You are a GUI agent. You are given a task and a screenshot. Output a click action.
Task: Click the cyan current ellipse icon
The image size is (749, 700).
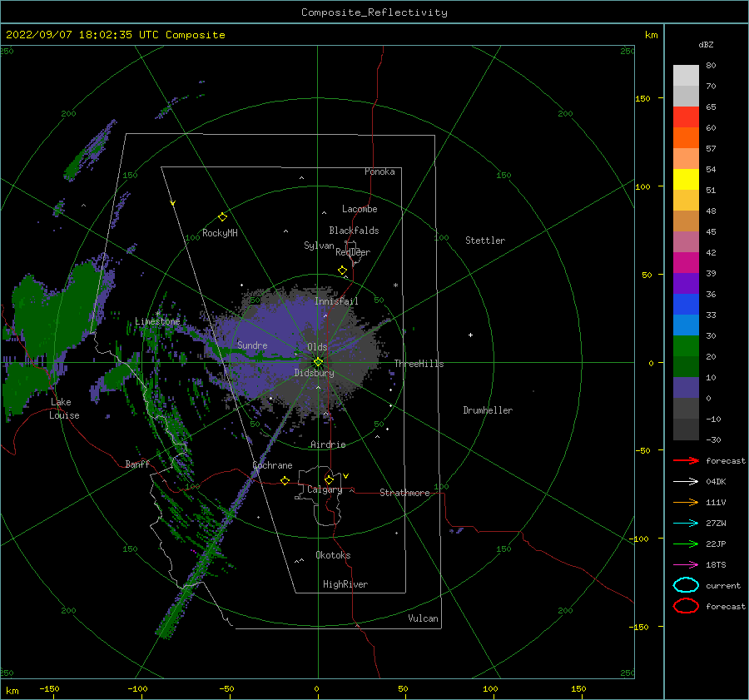coord(686,585)
